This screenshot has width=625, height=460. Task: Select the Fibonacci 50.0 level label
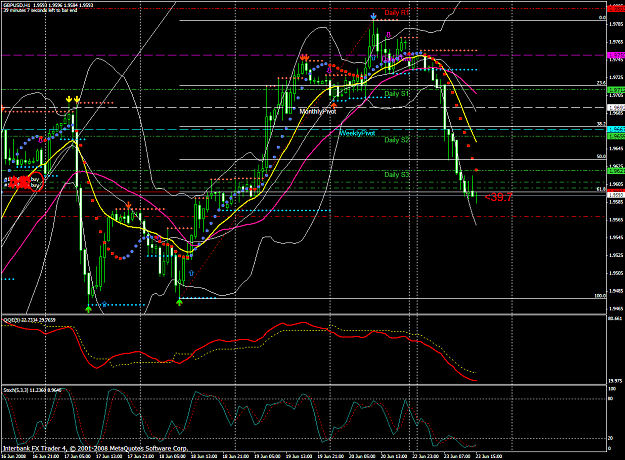click(601, 157)
